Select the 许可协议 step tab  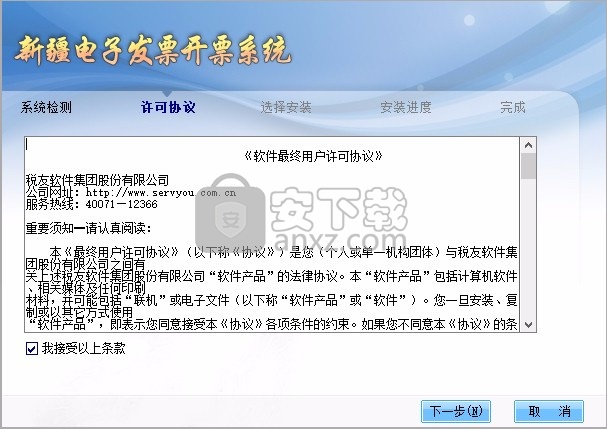click(168, 107)
